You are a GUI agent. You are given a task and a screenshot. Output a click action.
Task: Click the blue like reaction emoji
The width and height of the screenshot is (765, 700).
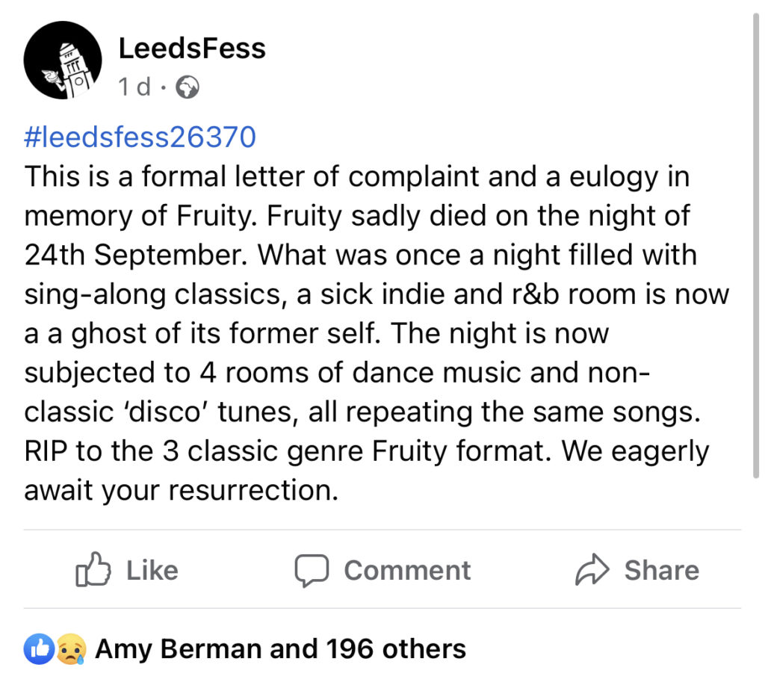coord(39,649)
